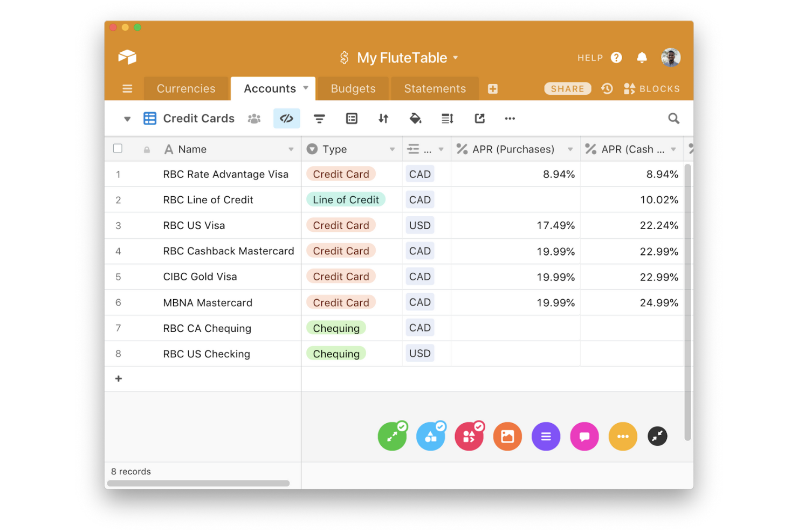The image size is (798, 532).
Task: Open APR (Cash ...) column dropdown
Action: tap(673, 149)
